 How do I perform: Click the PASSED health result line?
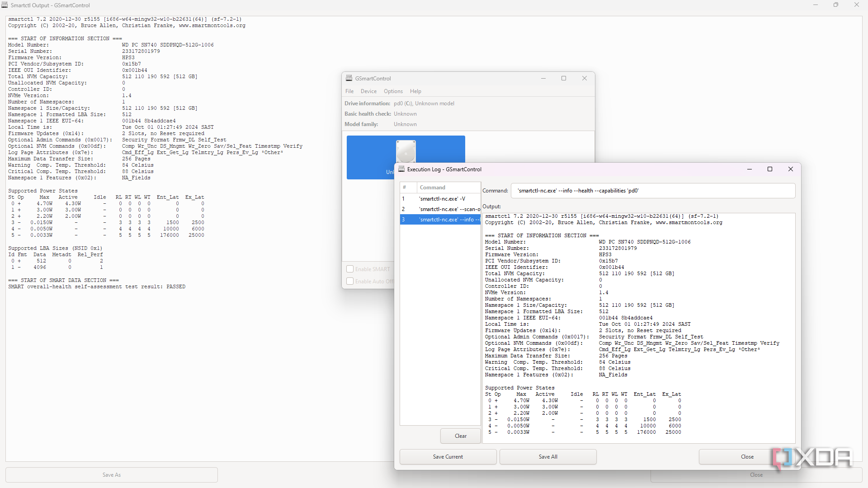97,287
